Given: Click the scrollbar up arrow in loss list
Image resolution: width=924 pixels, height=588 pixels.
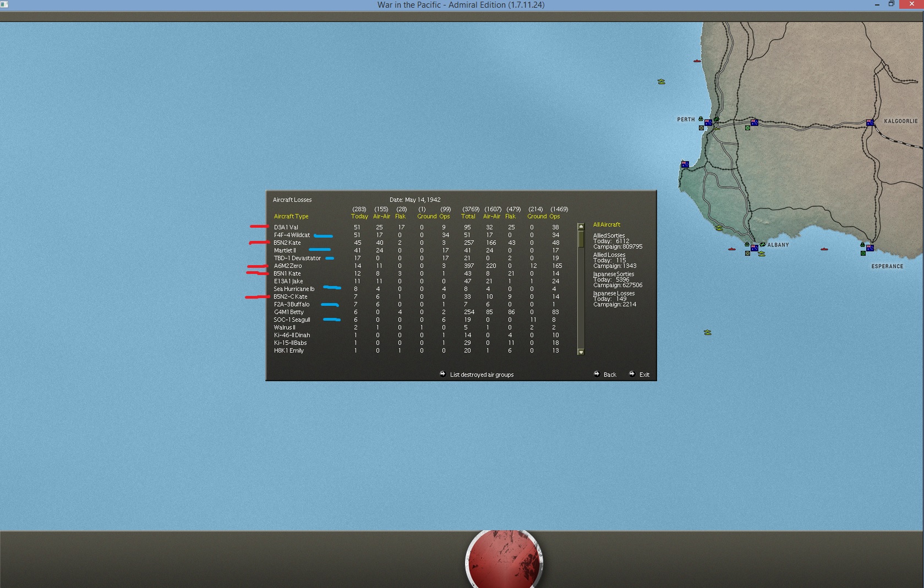Looking at the screenshot, I should pyautogui.click(x=581, y=226).
